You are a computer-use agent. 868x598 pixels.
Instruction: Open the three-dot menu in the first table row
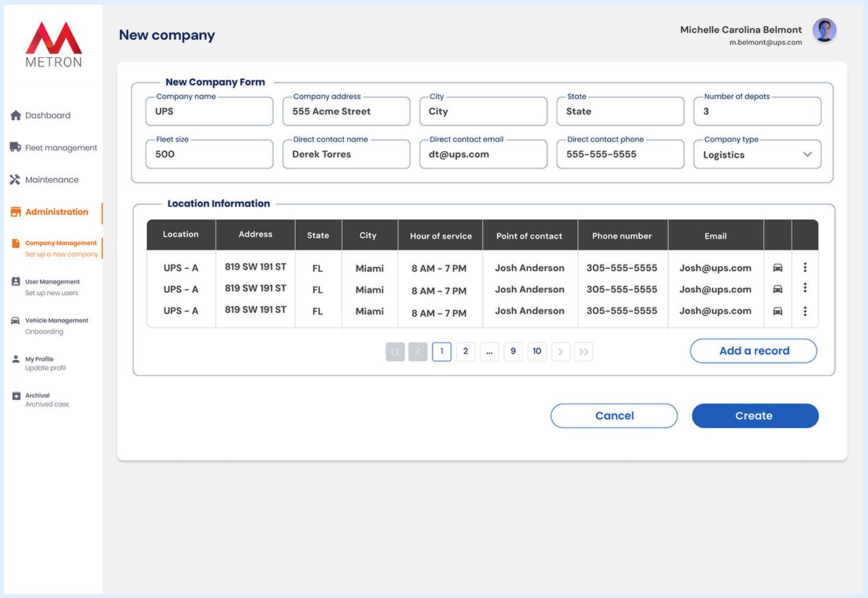805,268
